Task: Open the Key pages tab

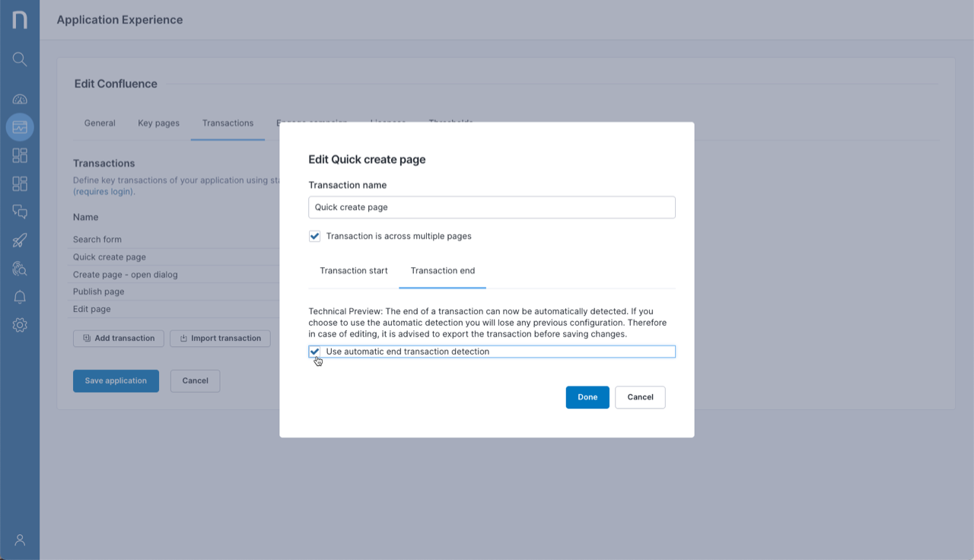Action: tap(158, 123)
